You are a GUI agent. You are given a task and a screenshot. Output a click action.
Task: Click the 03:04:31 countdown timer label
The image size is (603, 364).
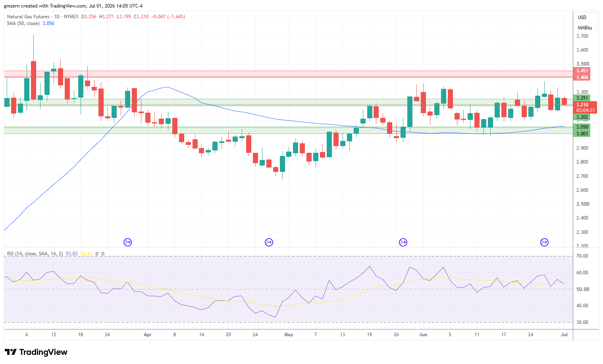coord(585,110)
